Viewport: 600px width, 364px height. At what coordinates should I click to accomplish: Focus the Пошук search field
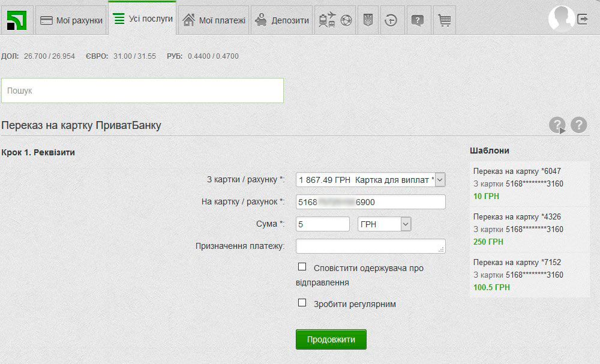[x=142, y=91]
